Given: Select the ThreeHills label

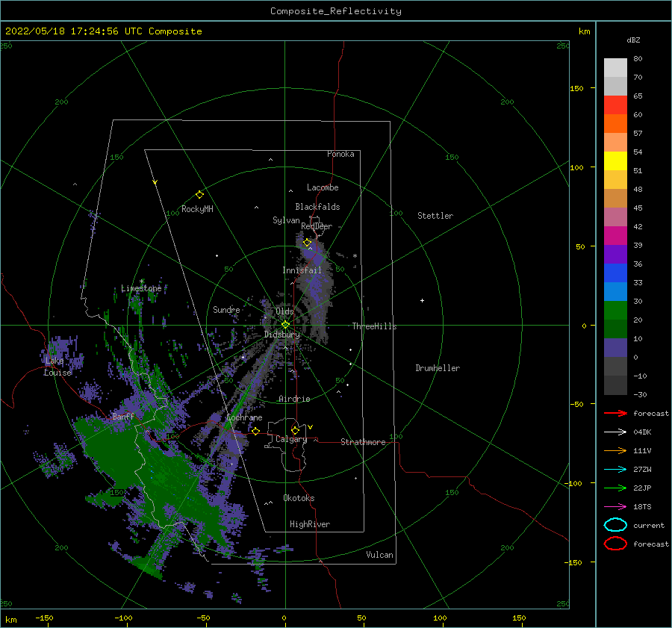Looking at the screenshot, I should [374, 326].
